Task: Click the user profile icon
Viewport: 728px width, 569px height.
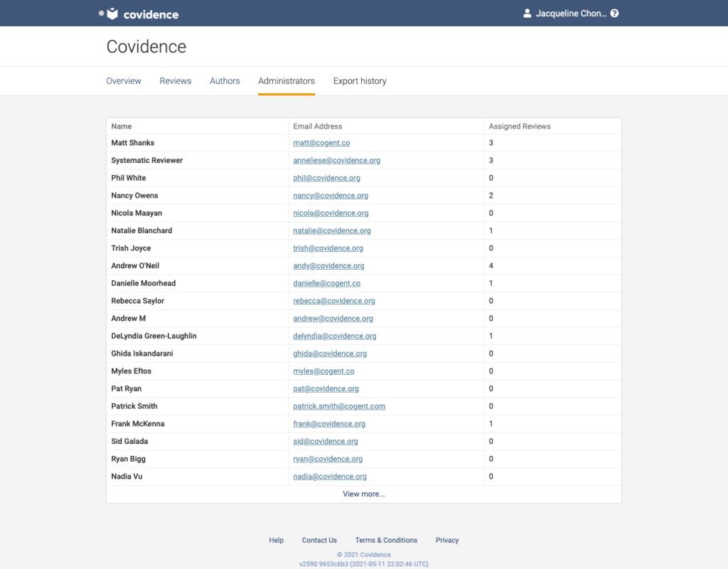Action: pos(527,14)
